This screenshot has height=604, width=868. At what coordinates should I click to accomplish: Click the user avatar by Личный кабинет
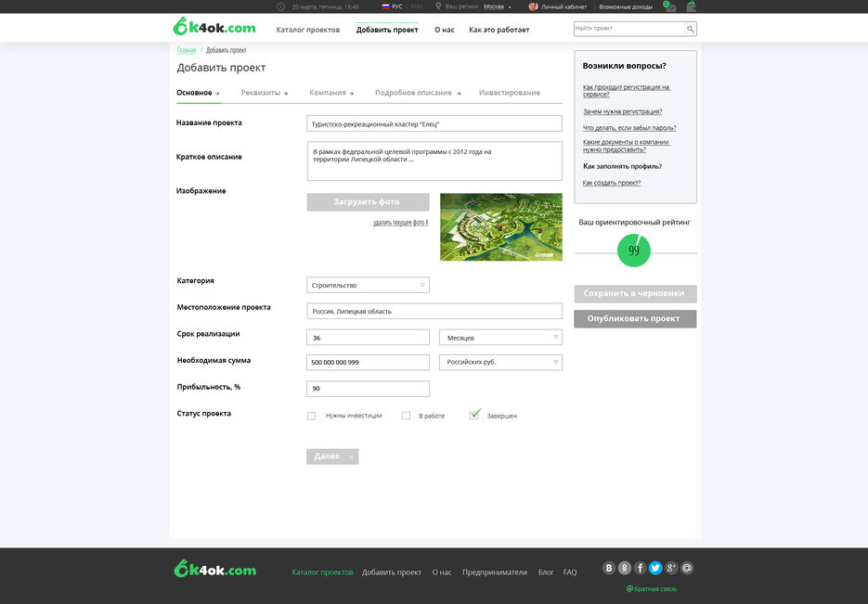tap(534, 6)
